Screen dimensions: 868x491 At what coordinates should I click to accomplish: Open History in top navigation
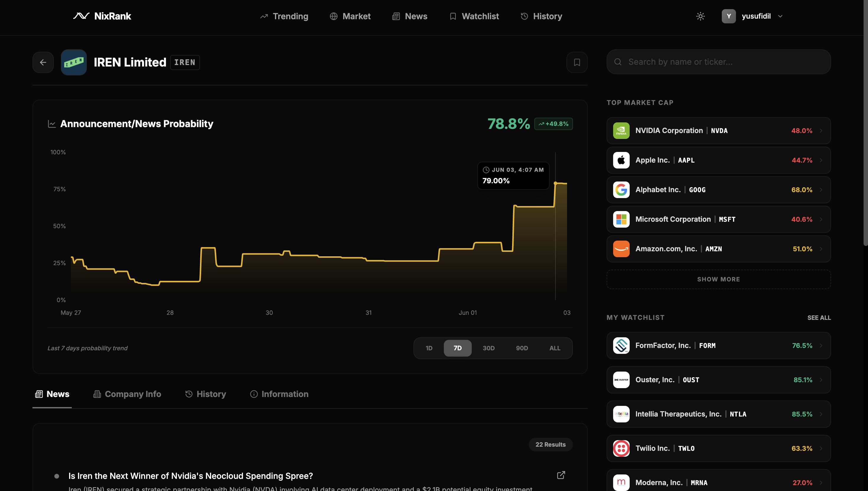tap(541, 16)
